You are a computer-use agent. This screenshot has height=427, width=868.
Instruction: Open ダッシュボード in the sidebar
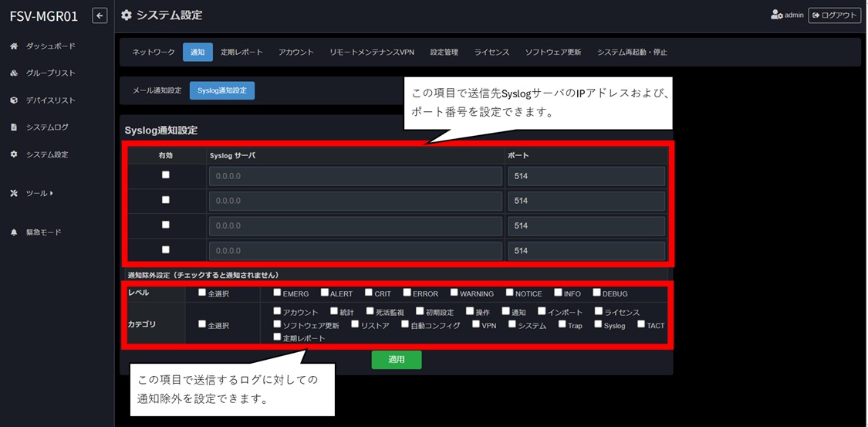(x=50, y=46)
